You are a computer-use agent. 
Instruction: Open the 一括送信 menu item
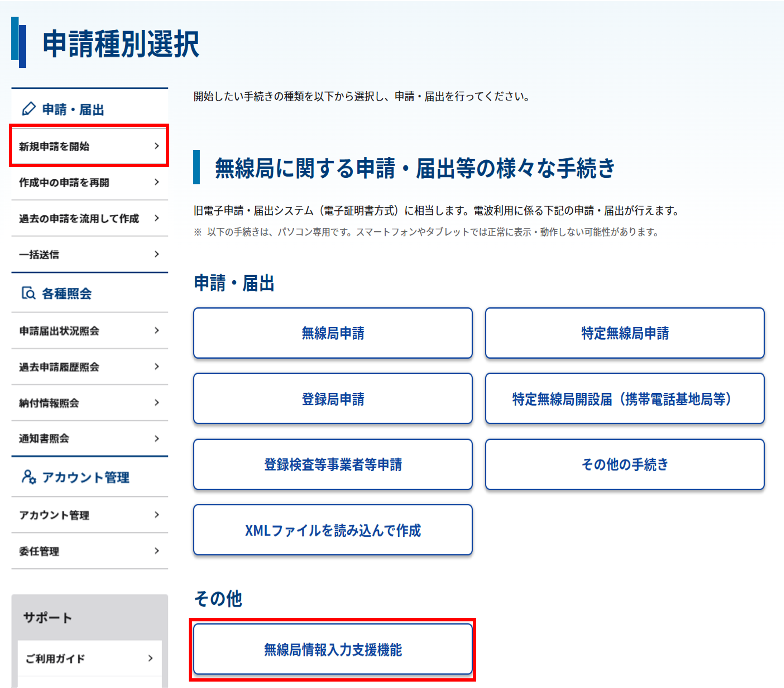coord(90,254)
